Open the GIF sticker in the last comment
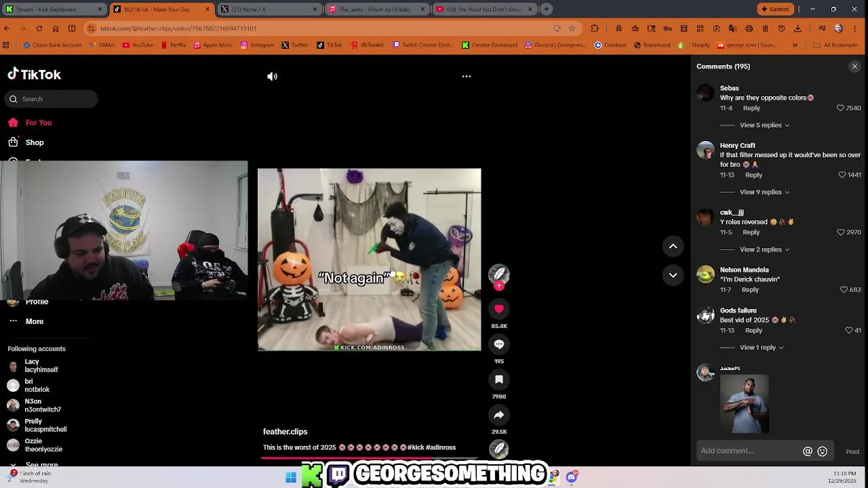This screenshot has width=868, height=488. (745, 405)
